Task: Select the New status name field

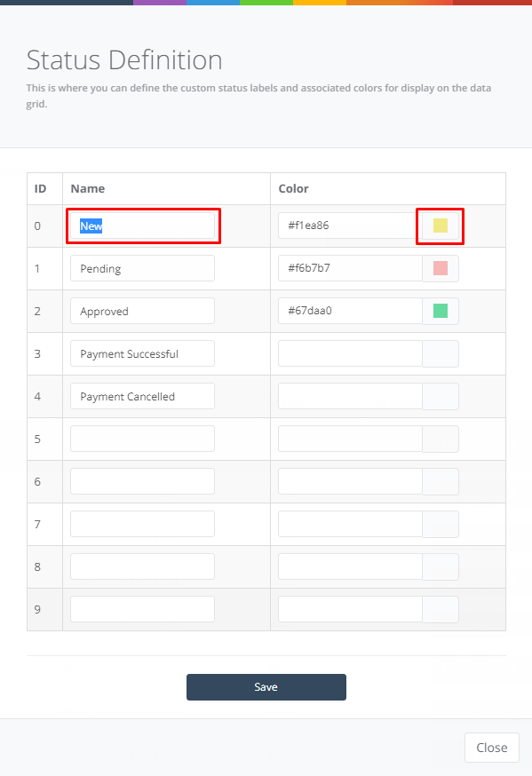Action: pyautogui.click(x=142, y=226)
